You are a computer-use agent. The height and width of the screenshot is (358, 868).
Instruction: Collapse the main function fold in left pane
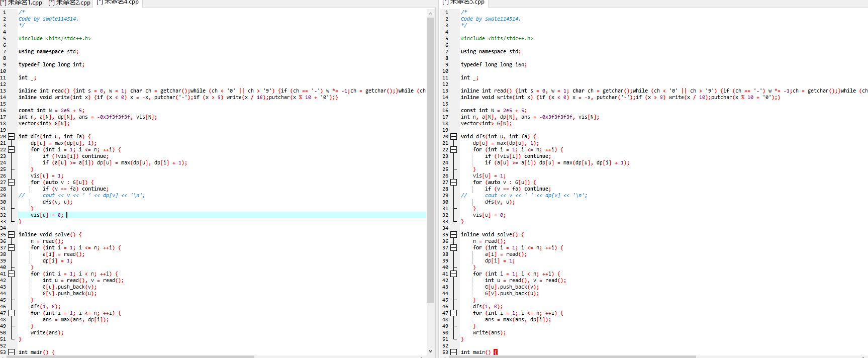(11, 352)
